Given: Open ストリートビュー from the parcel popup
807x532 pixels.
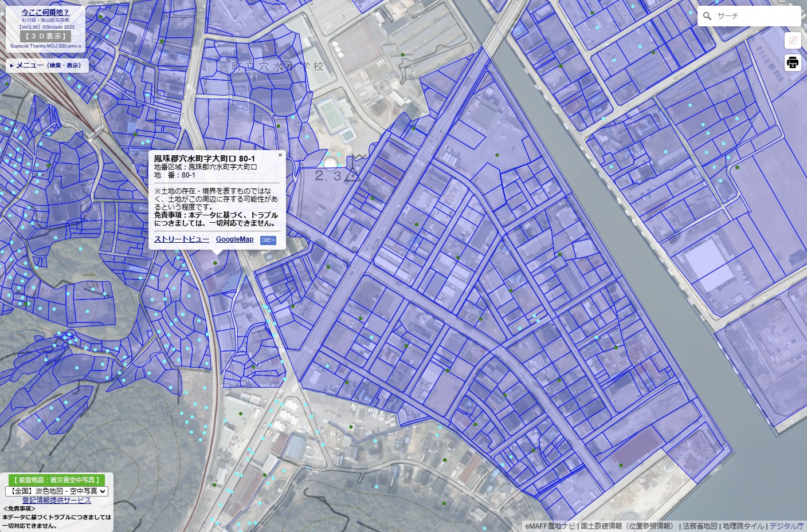Looking at the screenshot, I should pyautogui.click(x=180, y=239).
